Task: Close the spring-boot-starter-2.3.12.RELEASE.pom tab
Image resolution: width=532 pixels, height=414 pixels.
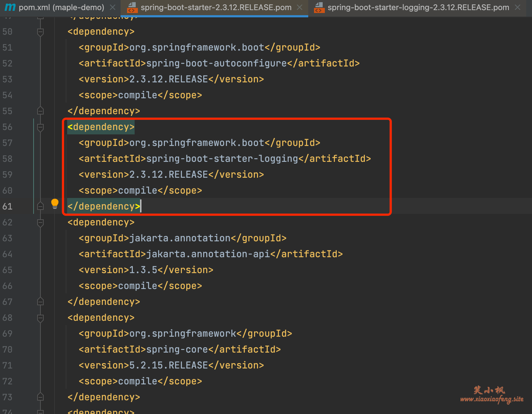Action: [x=300, y=7]
